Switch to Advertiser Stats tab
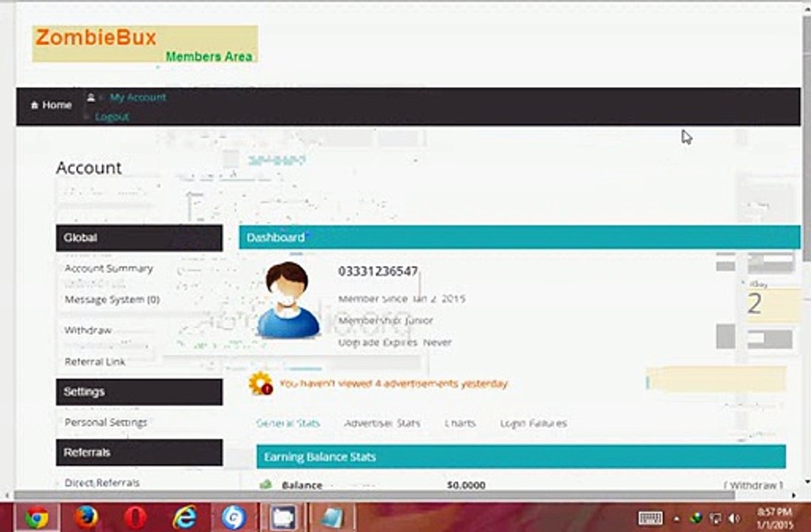 point(382,423)
